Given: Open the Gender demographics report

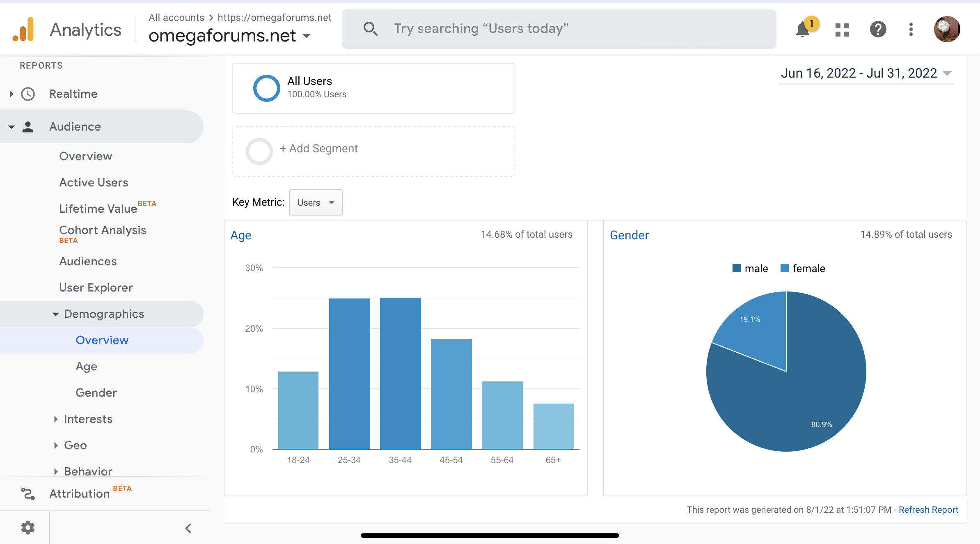Looking at the screenshot, I should click(x=96, y=393).
